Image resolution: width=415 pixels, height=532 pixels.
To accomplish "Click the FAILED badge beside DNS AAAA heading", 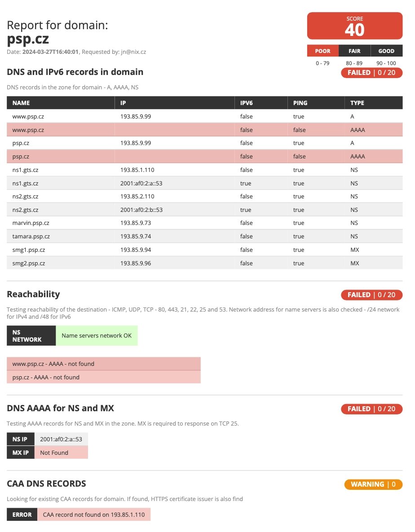I will pos(371,409).
